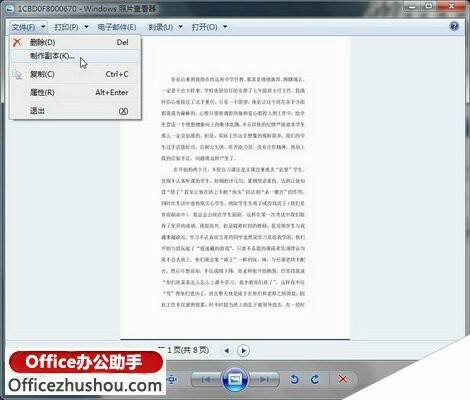Viewport: 470px width, 400px height.
Task: Start the slideshow with the round blue button
Action: click(x=235, y=379)
